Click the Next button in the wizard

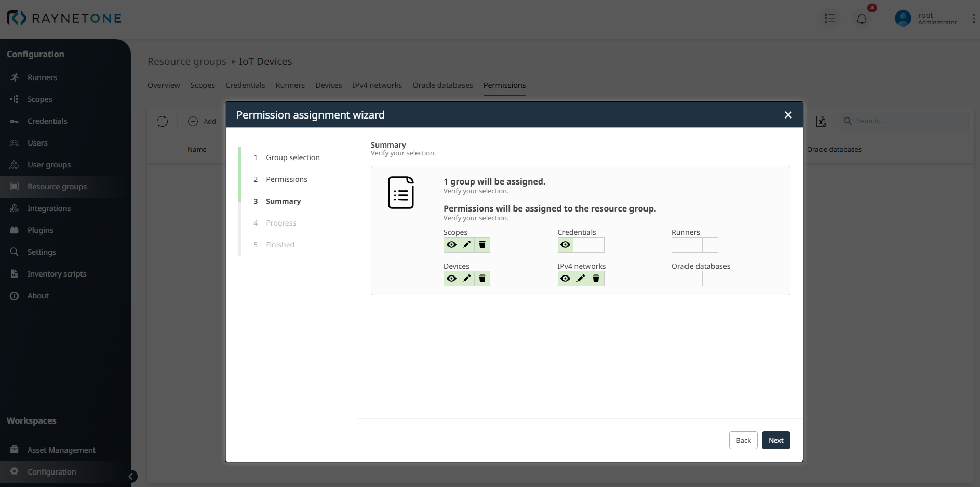(775, 440)
